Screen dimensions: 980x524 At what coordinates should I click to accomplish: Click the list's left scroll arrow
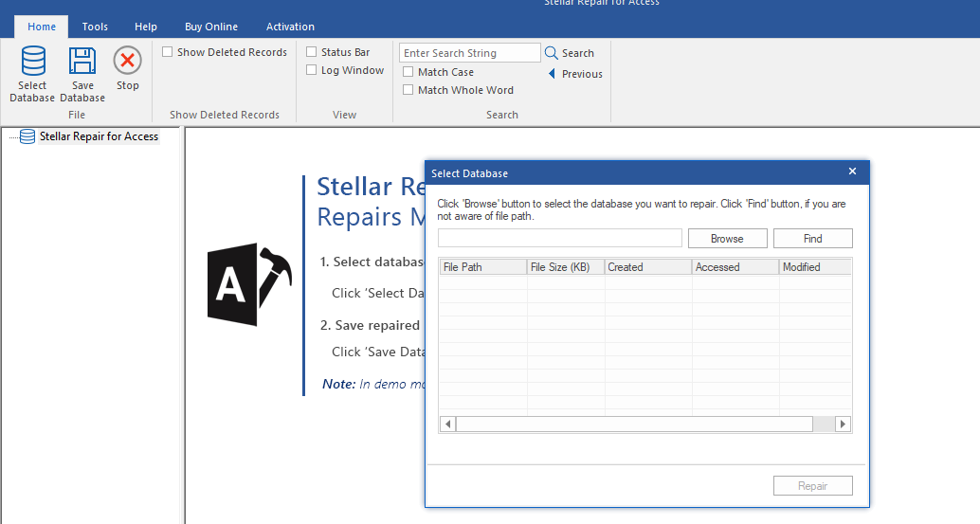[x=447, y=425]
